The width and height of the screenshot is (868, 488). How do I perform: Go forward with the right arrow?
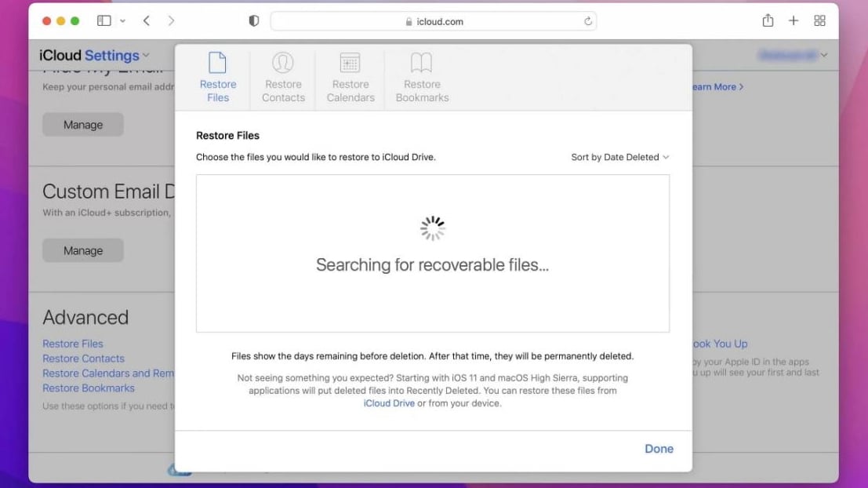[171, 21]
